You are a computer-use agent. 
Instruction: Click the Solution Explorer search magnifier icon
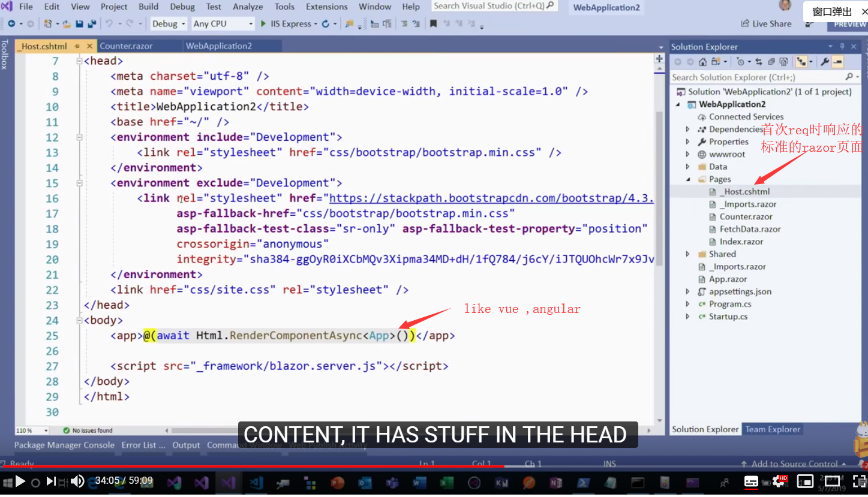[x=849, y=77]
